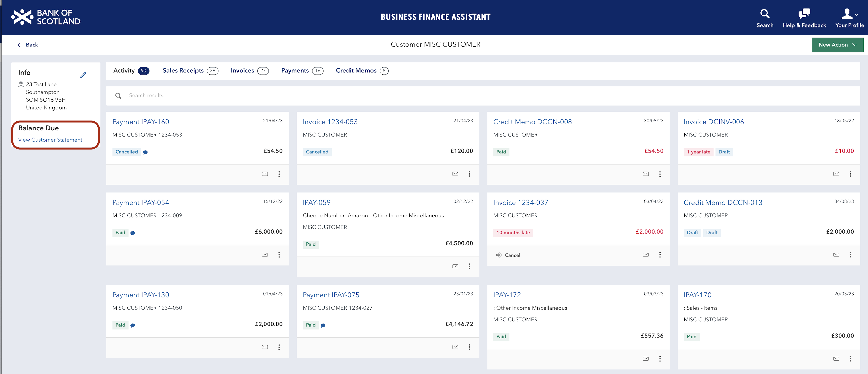Click email icon on IPAY-170 card
Screen dimensions: 868x374
click(x=836, y=359)
